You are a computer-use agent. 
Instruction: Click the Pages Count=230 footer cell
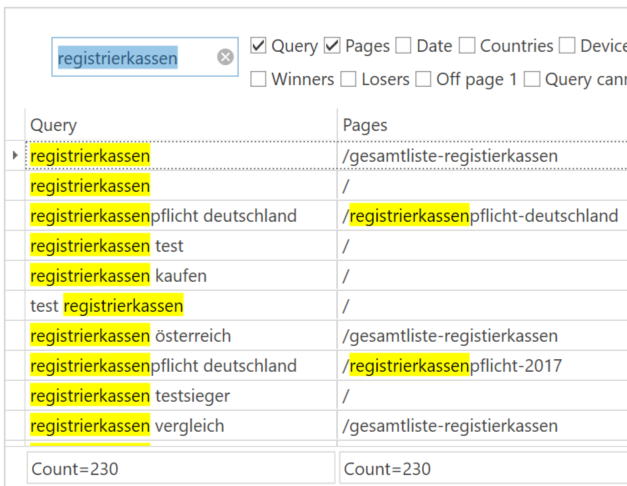click(483, 468)
